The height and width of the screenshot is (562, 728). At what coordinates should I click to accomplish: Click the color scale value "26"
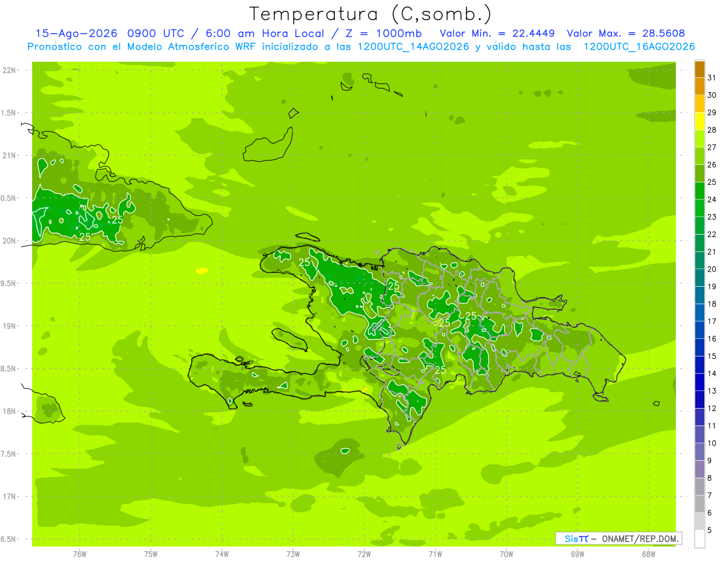pyautogui.click(x=712, y=164)
